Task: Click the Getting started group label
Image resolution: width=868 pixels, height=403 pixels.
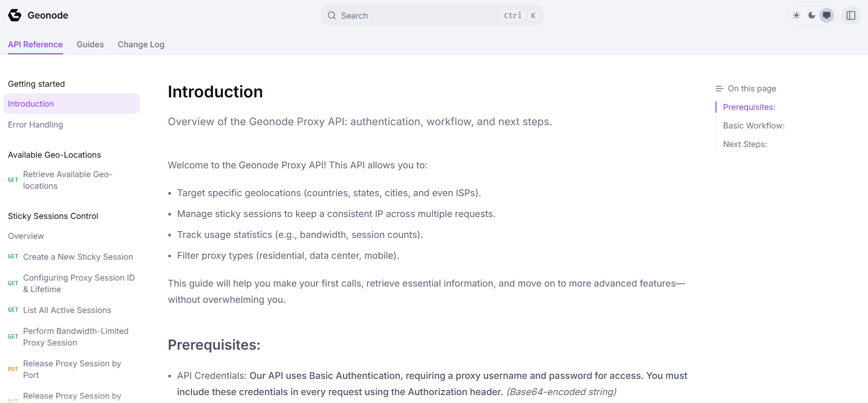Action: click(36, 84)
